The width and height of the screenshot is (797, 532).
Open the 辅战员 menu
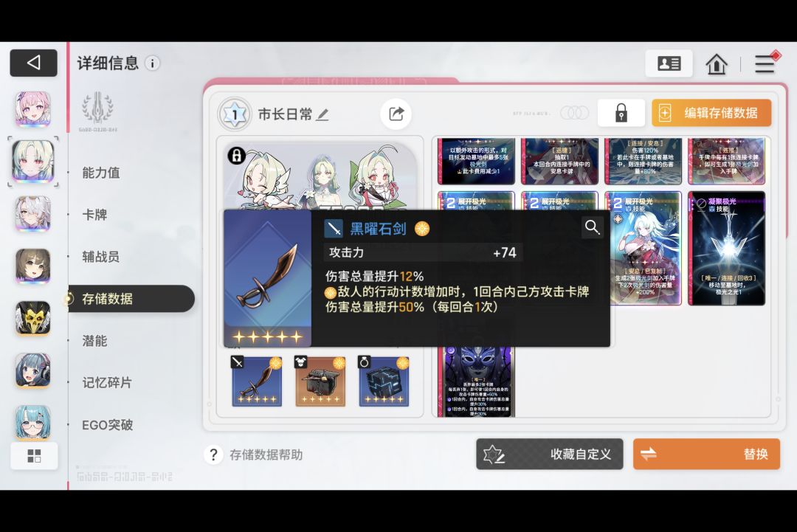(x=101, y=257)
